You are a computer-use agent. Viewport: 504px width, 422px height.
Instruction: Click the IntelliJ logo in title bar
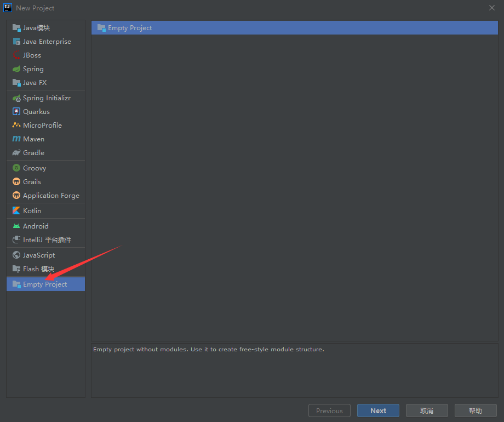(8, 8)
